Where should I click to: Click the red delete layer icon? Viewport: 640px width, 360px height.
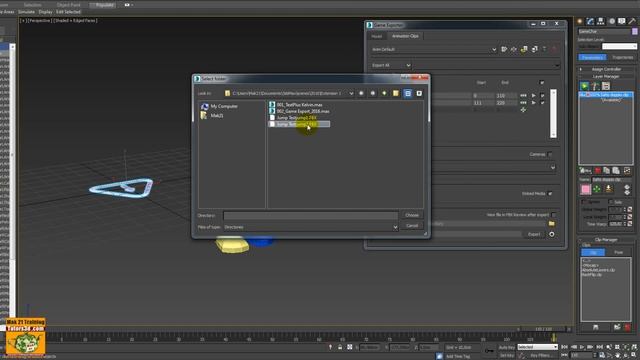pyautogui.click(x=598, y=171)
